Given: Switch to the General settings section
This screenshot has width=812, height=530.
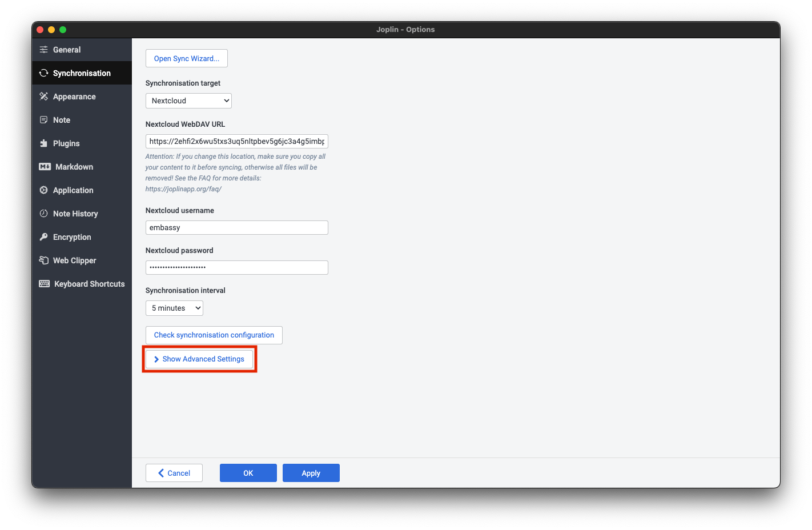Looking at the screenshot, I should point(66,49).
